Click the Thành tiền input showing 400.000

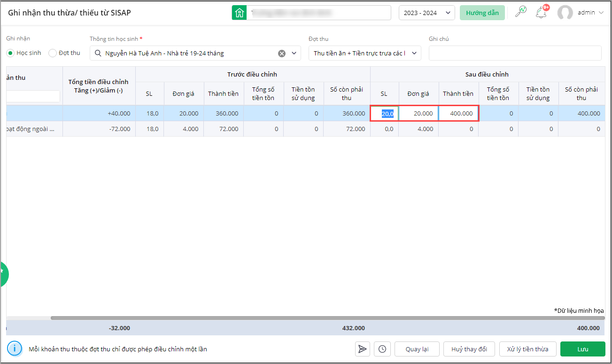[458, 113]
